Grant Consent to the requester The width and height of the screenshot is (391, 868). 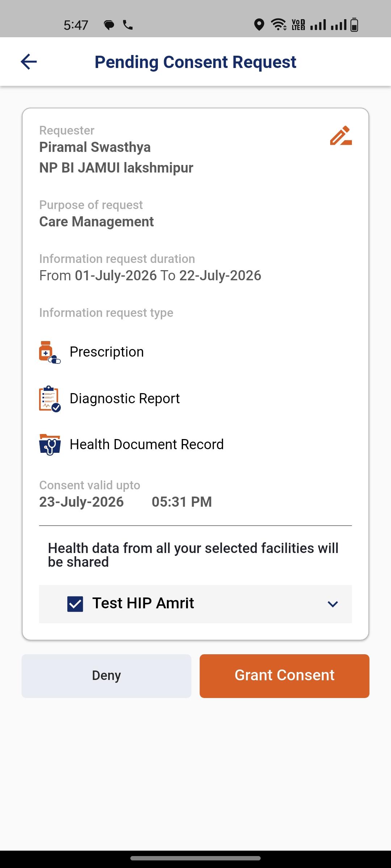tap(285, 676)
